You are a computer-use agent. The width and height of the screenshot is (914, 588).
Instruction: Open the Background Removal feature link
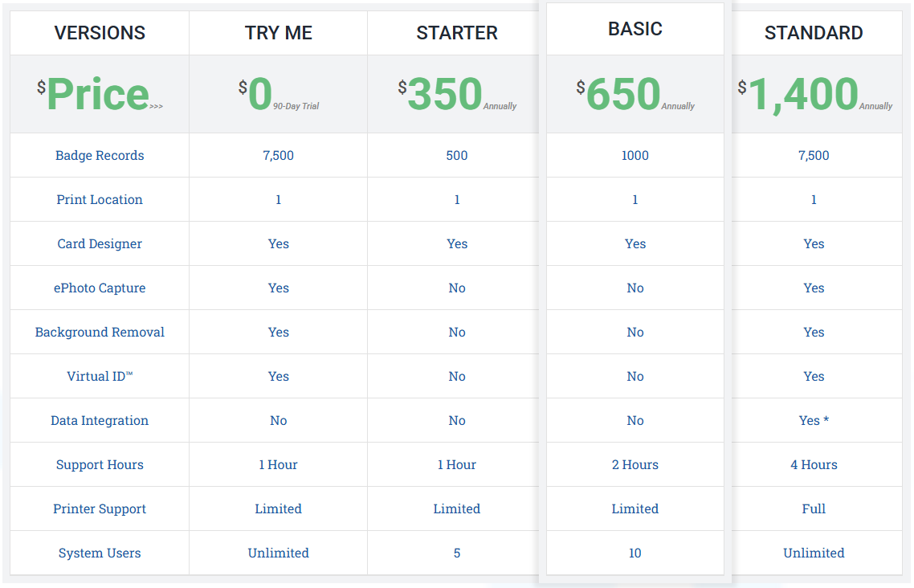(100, 333)
